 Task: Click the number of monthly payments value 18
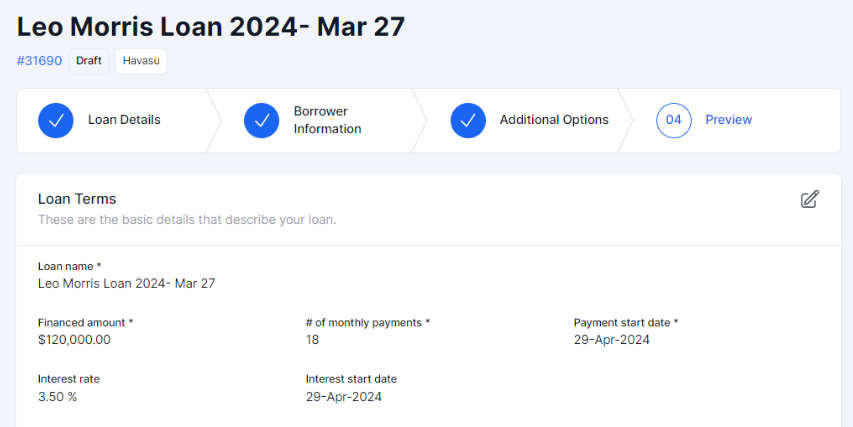[313, 340]
